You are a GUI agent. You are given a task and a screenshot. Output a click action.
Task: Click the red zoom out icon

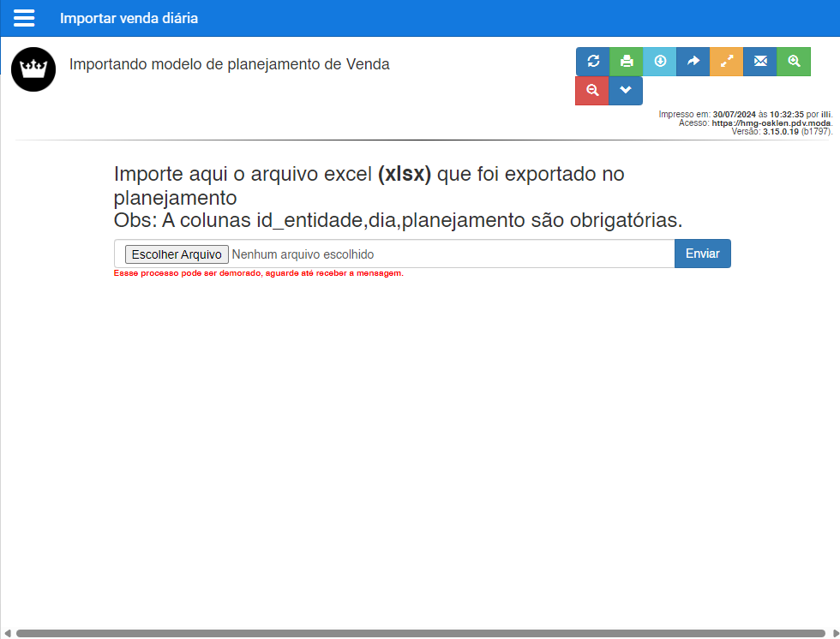[x=592, y=91]
